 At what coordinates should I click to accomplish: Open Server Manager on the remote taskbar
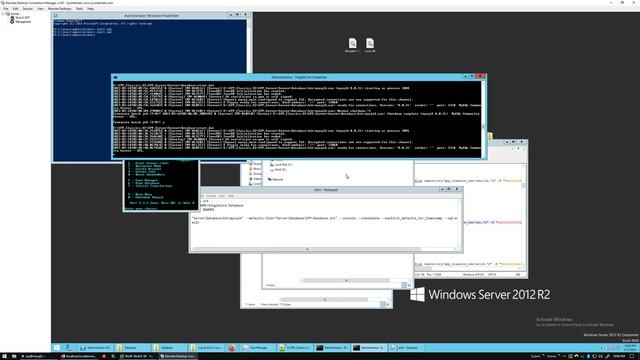pos(69,348)
